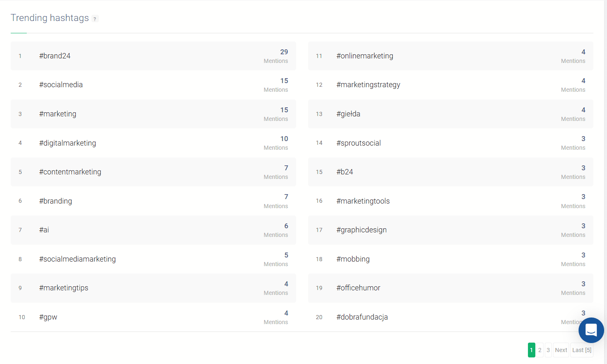This screenshot has width=607, height=364.
Task: Select #socialmediamarketing hashtag
Action: point(77,259)
